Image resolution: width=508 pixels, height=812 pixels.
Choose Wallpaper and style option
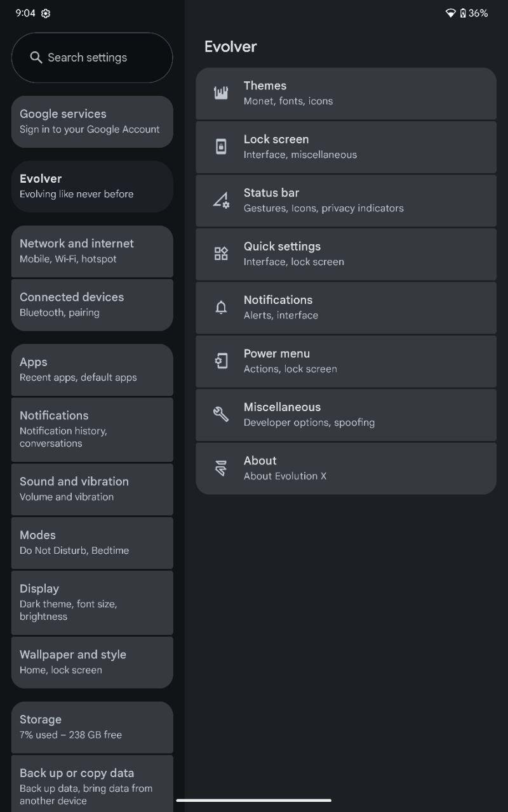[x=92, y=662]
